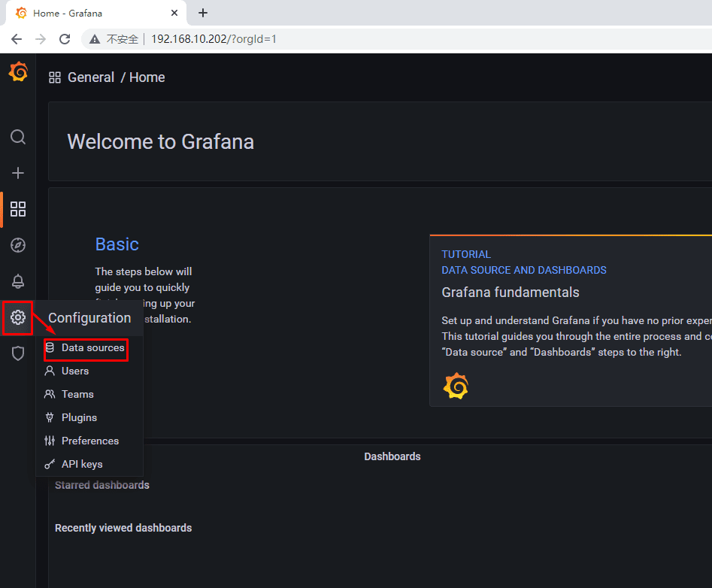
Task: Click the Welcome to Grafana heading
Action: (160, 141)
